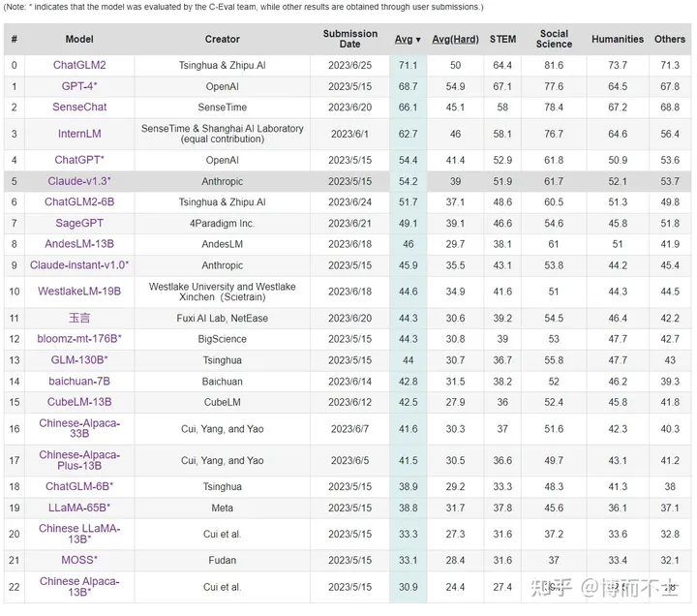The width and height of the screenshot is (697, 616).
Task: Select the 73.7 Humanities cell for ChatGLM2
Action: click(618, 66)
